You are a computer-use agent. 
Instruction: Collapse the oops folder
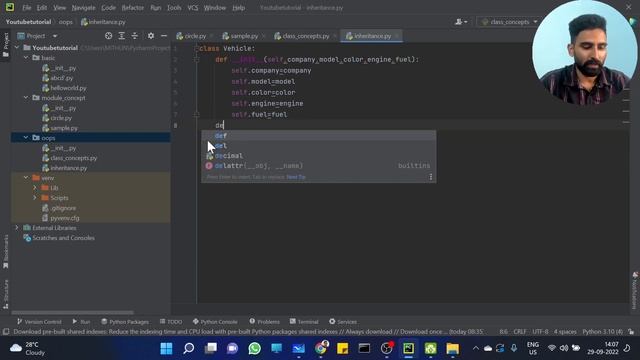[x=26, y=138]
